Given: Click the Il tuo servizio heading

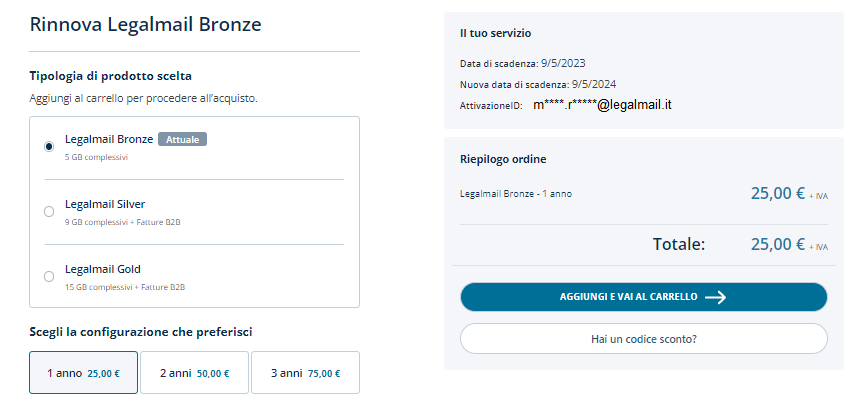Looking at the screenshot, I should [x=495, y=34].
